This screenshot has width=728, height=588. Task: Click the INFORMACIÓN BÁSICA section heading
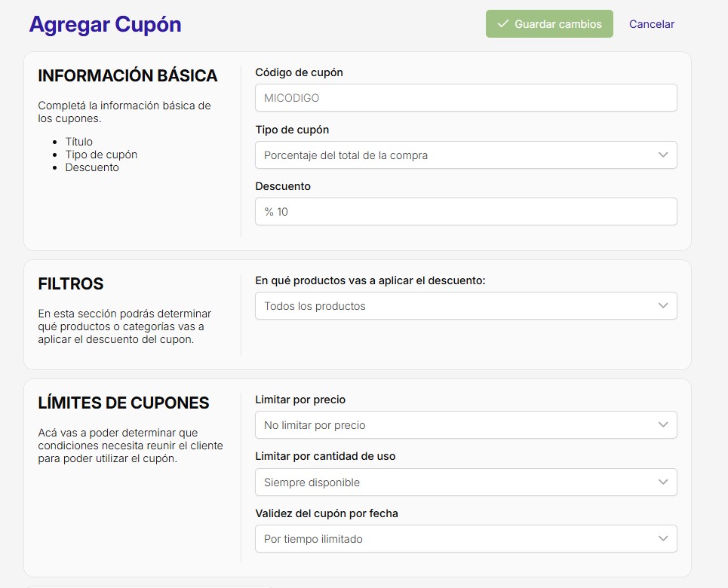click(x=127, y=76)
